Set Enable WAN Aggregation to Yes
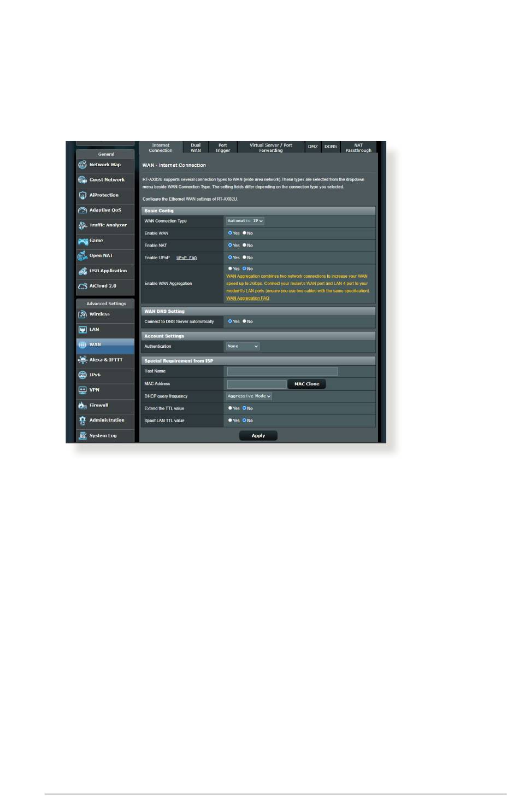519x812 pixels. [x=230, y=268]
